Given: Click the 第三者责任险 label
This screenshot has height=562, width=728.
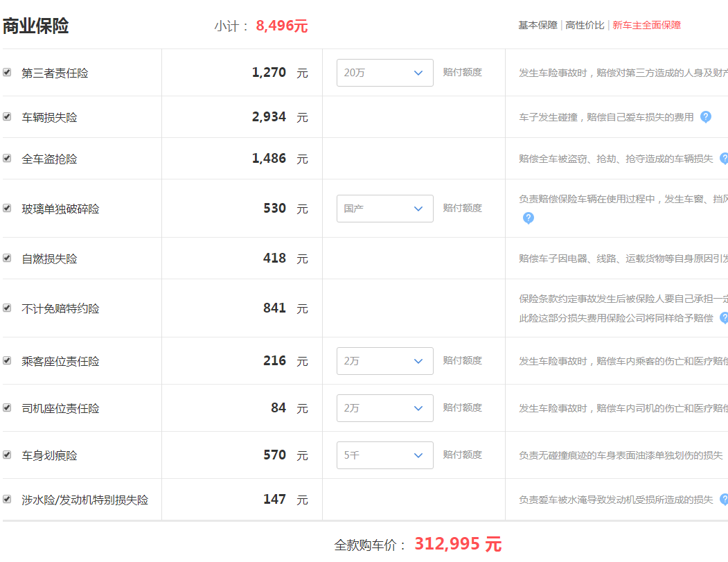Looking at the screenshot, I should 55,73.
